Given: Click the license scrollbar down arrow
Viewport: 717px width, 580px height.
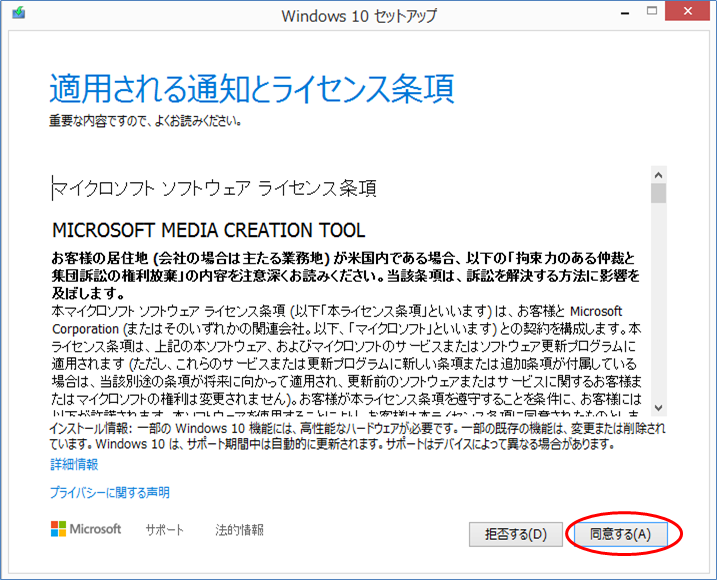Looking at the screenshot, I should click(x=658, y=408).
